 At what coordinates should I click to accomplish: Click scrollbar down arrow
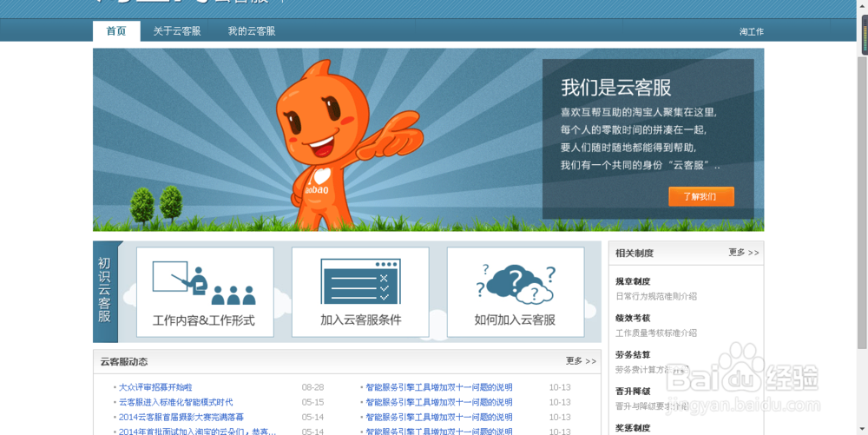863,430
